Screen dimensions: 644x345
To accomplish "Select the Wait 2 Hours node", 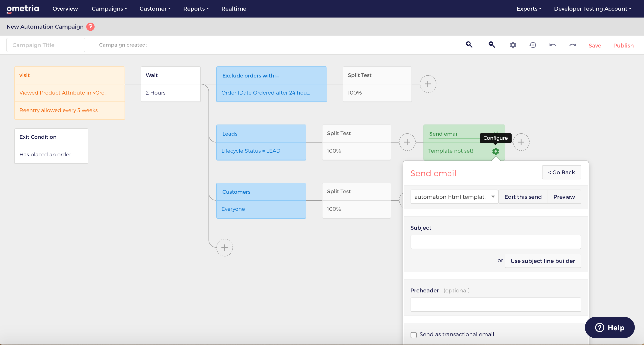I will tap(170, 84).
